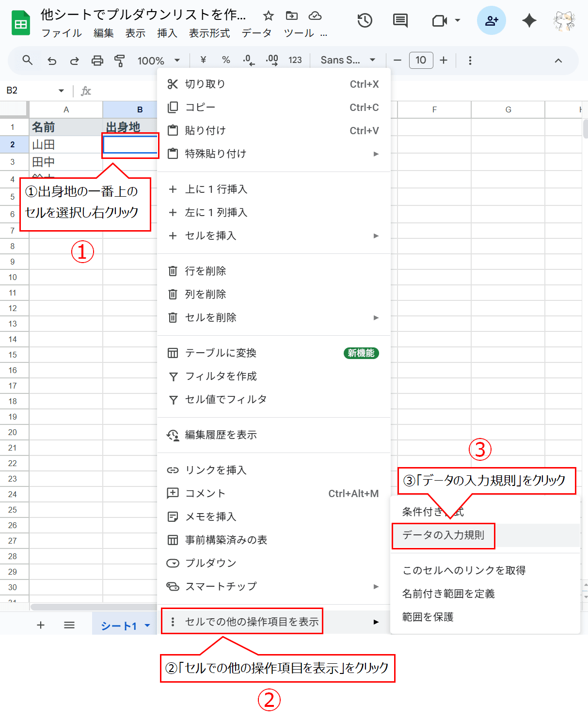Image resolution: width=588 pixels, height=719 pixels.
Task: Click the font size input box
Action: click(x=421, y=60)
